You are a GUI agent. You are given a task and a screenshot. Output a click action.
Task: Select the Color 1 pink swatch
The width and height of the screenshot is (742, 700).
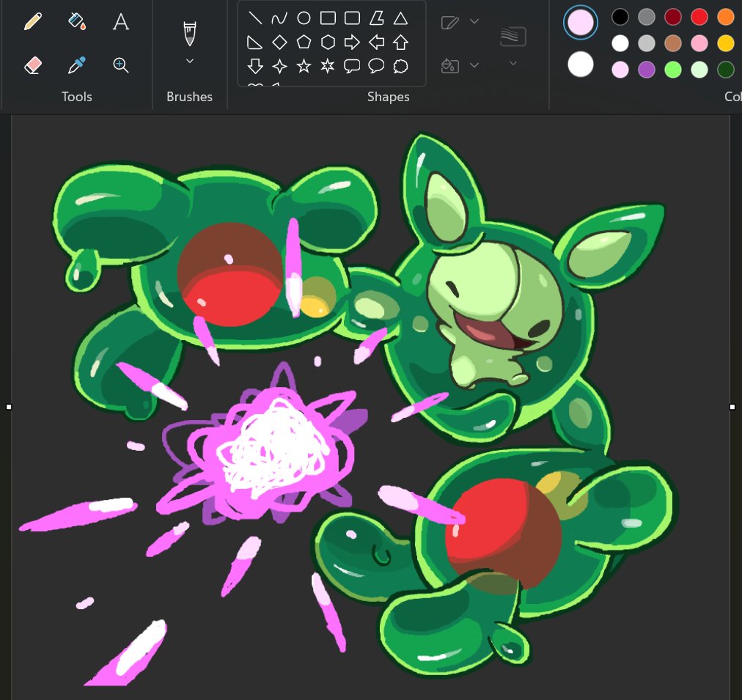581,22
